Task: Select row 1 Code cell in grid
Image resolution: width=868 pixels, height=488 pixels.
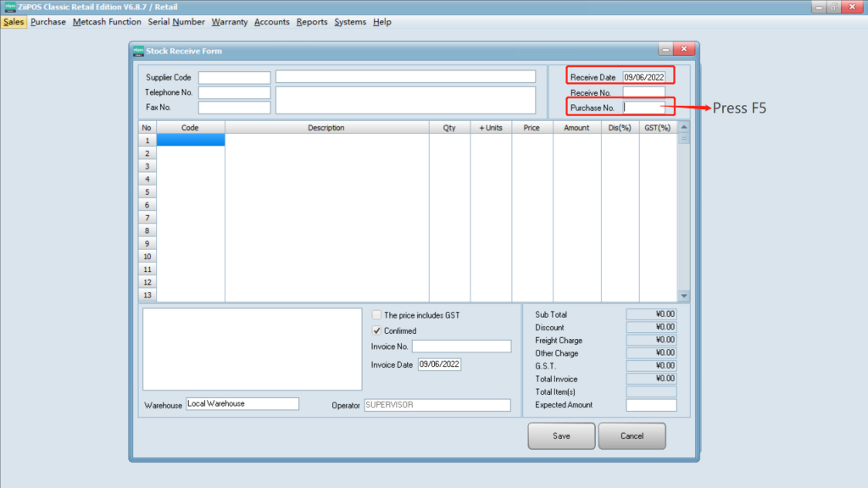Action: click(x=191, y=141)
